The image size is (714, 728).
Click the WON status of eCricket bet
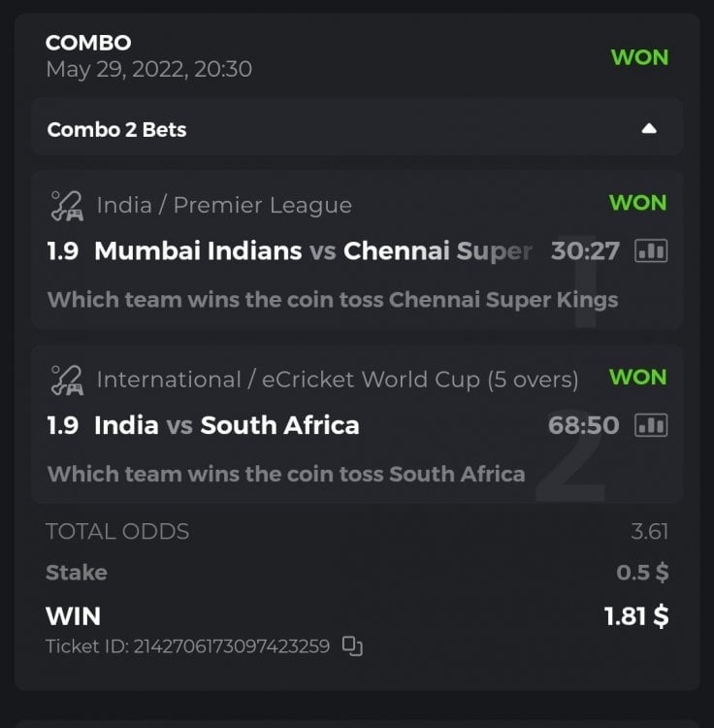tap(637, 377)
